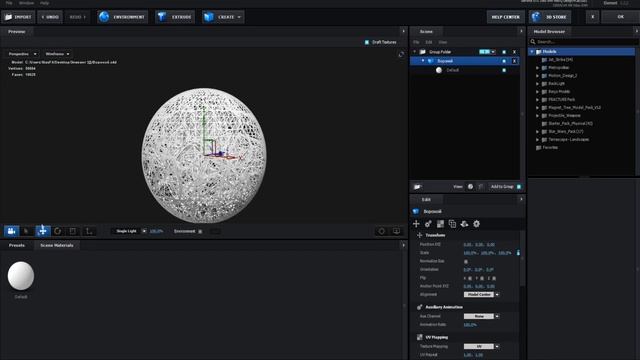Toggle the Scale lock icon

518,253
